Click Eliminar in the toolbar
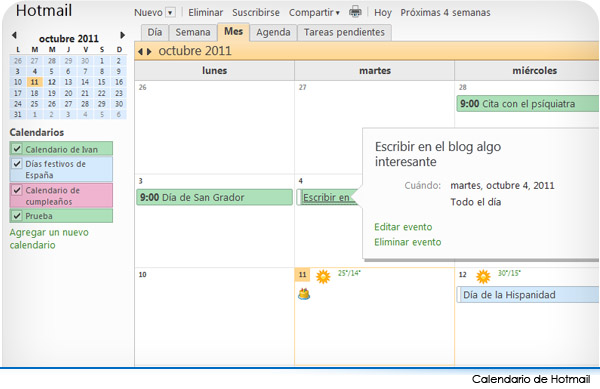The width and height of the screenshot is (600, 389). [x=205, y=13]
